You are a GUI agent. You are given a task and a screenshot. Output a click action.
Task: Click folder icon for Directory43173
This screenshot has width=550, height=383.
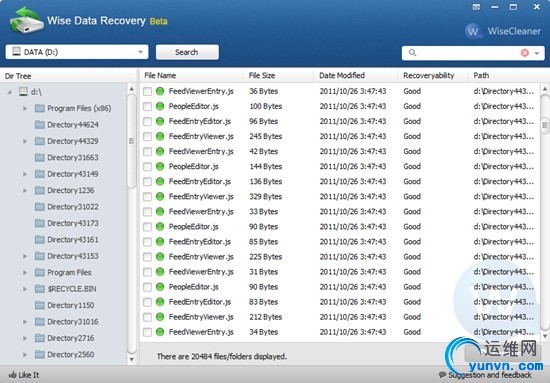click(40, 223)
